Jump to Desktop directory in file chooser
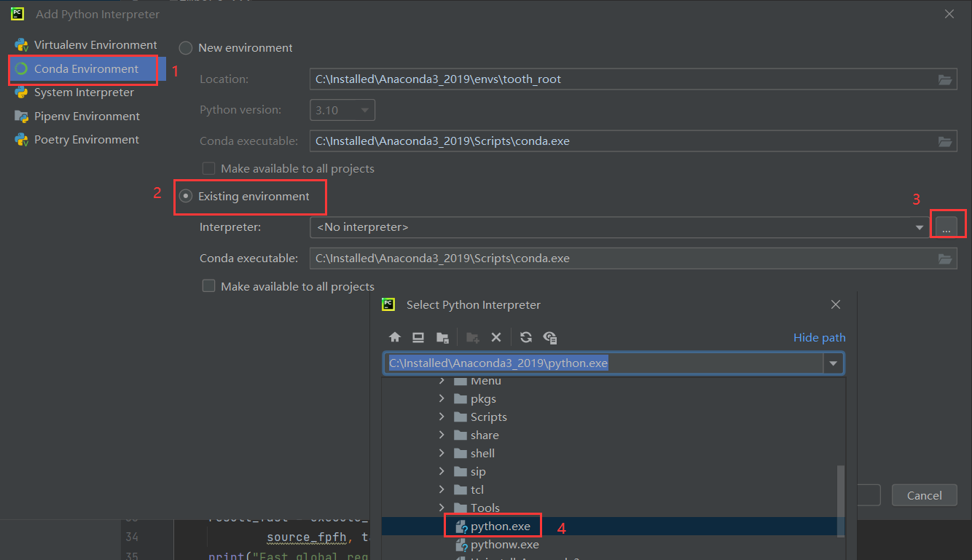 (418, 337)
